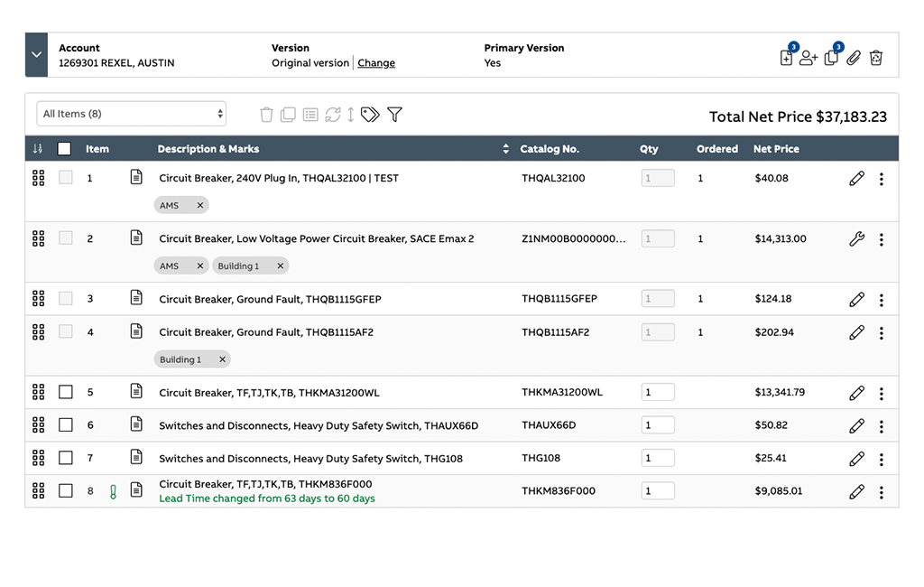The height and width of the screenshot is (587, 924).
Task: Click green lead time indicator on item 8
Action: [113, 492]
